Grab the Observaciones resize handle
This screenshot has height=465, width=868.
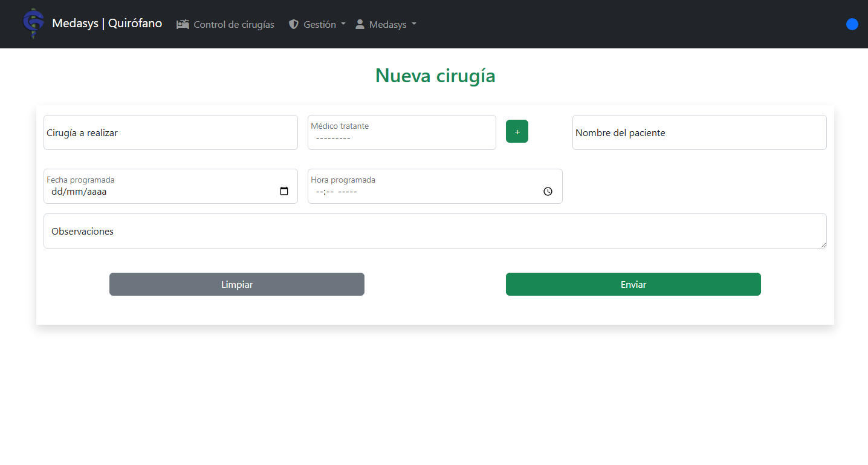(x=823, y=244)
